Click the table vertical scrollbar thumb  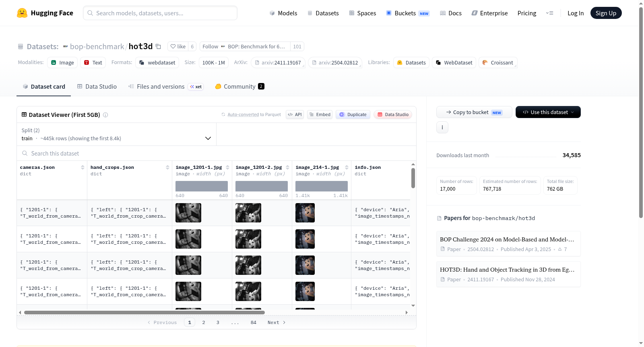coord(413,178)
